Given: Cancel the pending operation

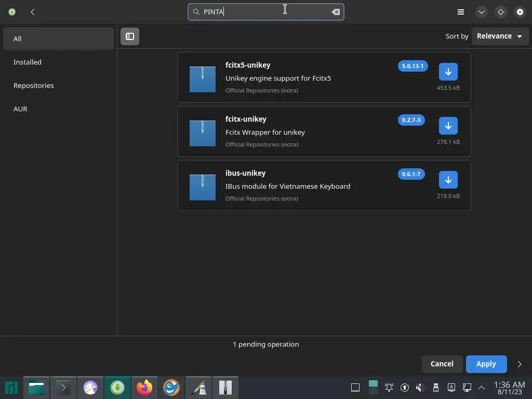Looking at the screenshot, I should click(x=442, y=364).
